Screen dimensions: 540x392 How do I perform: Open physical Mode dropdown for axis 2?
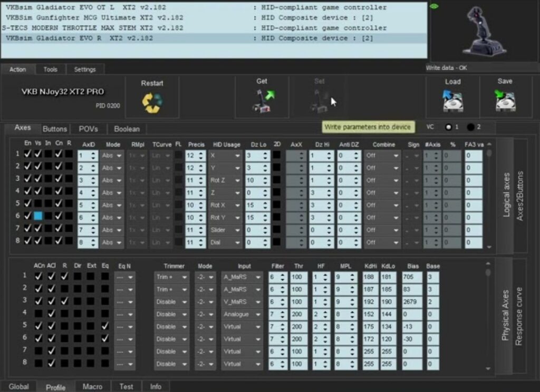coord(205,289)
